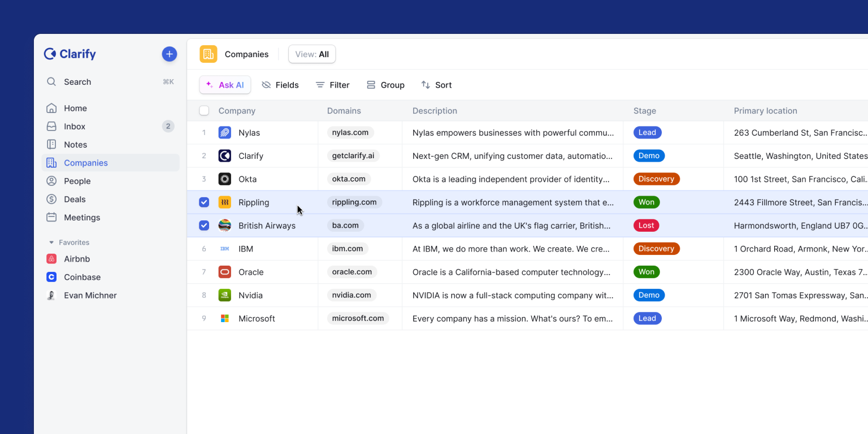Image resolution: width=868 pixels, height=434 pixels.
Task: Click the Search field in sidebar
Action: pyautogui.click(x=110, y=82)
